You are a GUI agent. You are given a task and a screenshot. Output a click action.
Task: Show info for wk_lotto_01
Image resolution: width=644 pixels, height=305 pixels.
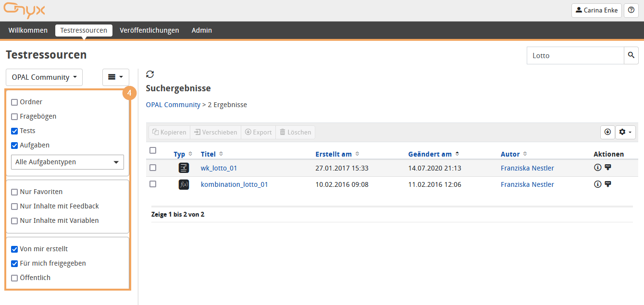[597, 168]
